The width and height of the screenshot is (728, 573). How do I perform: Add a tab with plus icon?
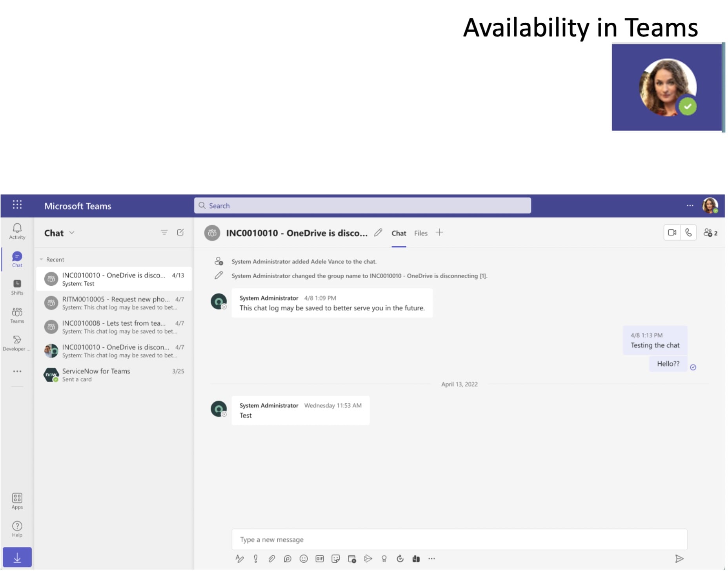coord(440,232)
